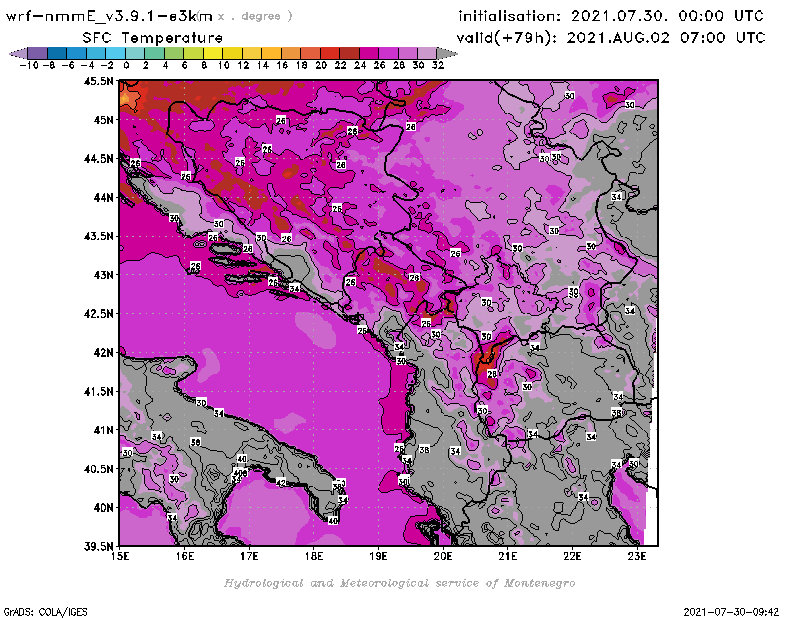Click the 'wrf-nmmE_v3.9.1-e3km' model title
This screenshot has height=618, width=800.
point(109,16)
